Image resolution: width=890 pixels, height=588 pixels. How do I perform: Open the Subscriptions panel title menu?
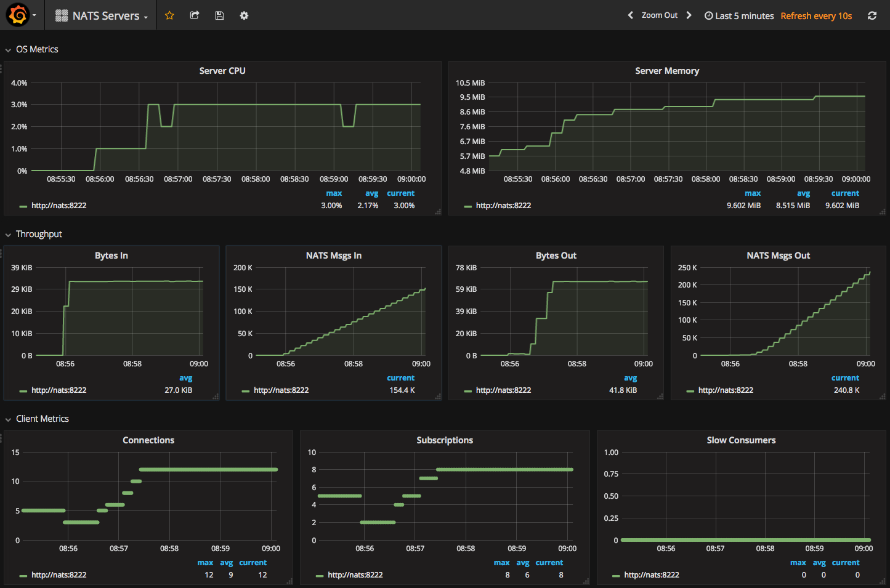pyautogui.click(x=445, y=440)
